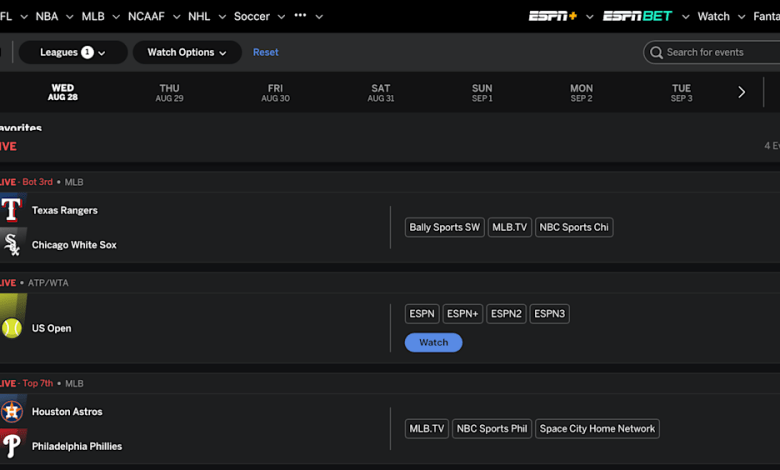Click the blue Watch button for US Open
Viewport: 780px width, 470px height.
(x=433, y=342)
